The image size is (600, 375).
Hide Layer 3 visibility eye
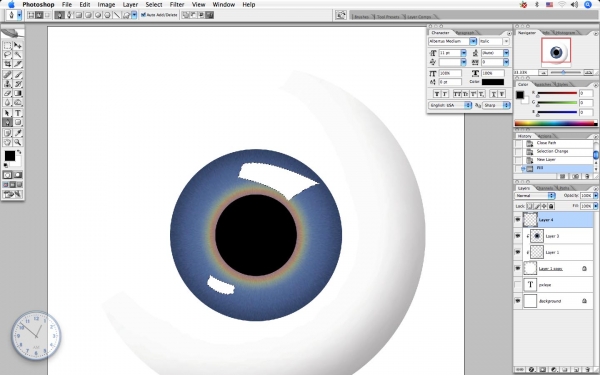coord(518,236)
